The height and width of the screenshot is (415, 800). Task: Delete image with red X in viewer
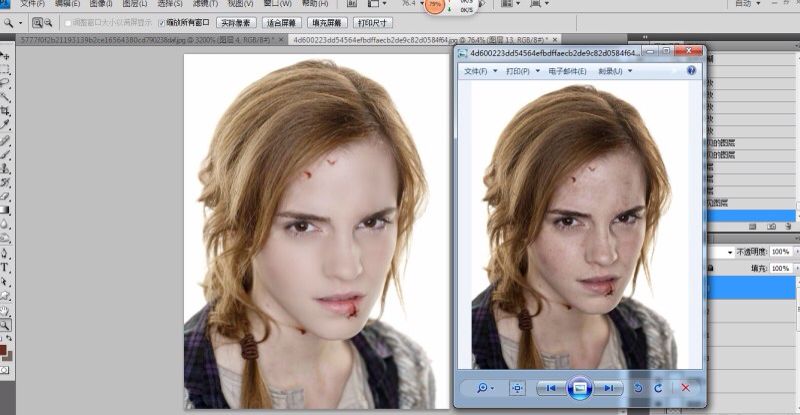pyautogui.click(x=685, y=388)
